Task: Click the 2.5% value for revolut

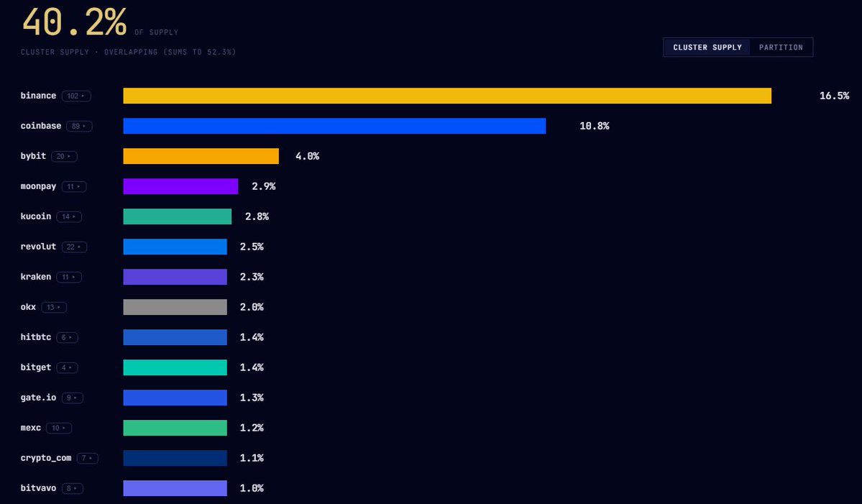Action: [x=252, y=247]
